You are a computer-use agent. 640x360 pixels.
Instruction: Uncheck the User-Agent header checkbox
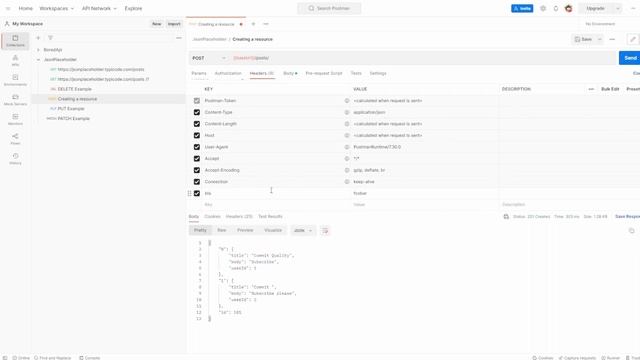tap(197, 147)
